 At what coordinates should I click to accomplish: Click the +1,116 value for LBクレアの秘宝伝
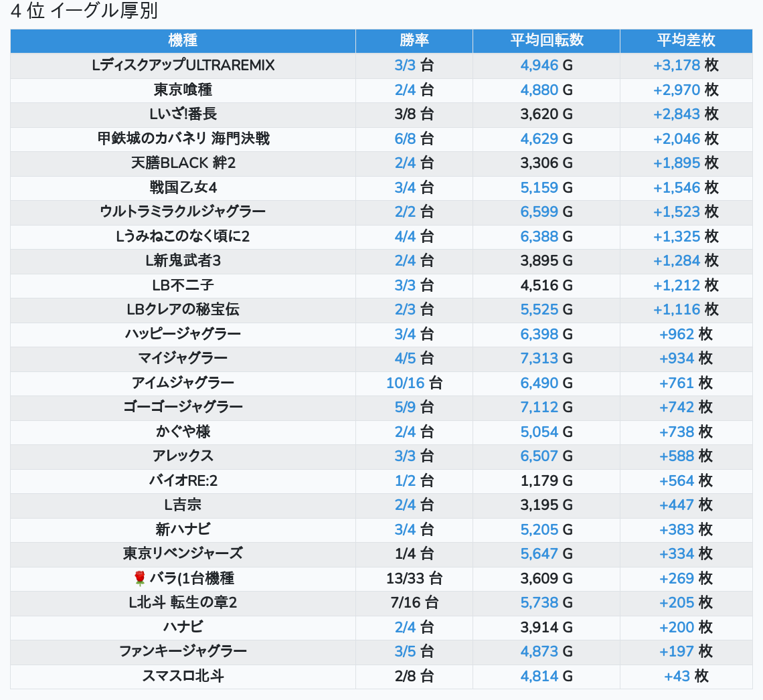(676, 310)
